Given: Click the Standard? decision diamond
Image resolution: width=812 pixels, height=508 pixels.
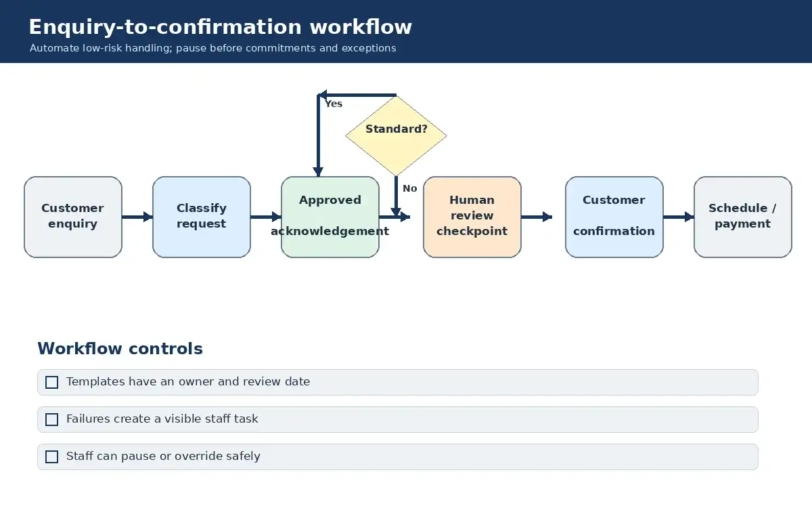Looking at the screenshot, I should (x=396, y=135).
